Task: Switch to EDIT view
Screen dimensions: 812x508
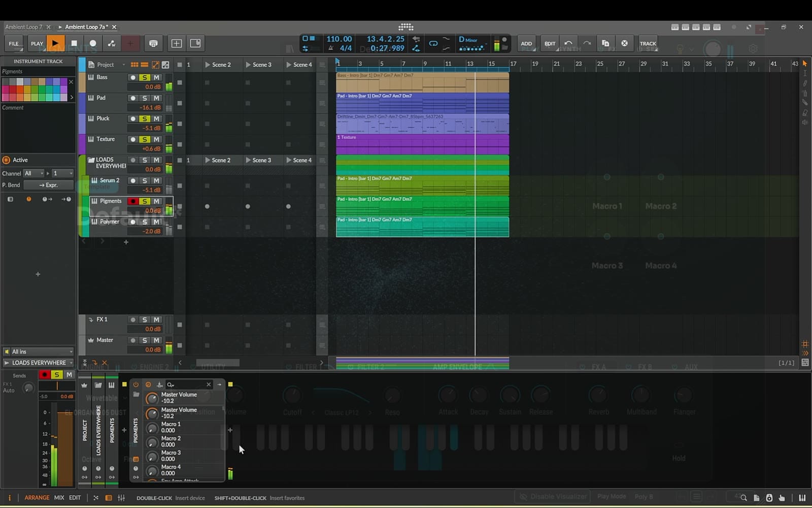Action: click(x=75, y=498)
